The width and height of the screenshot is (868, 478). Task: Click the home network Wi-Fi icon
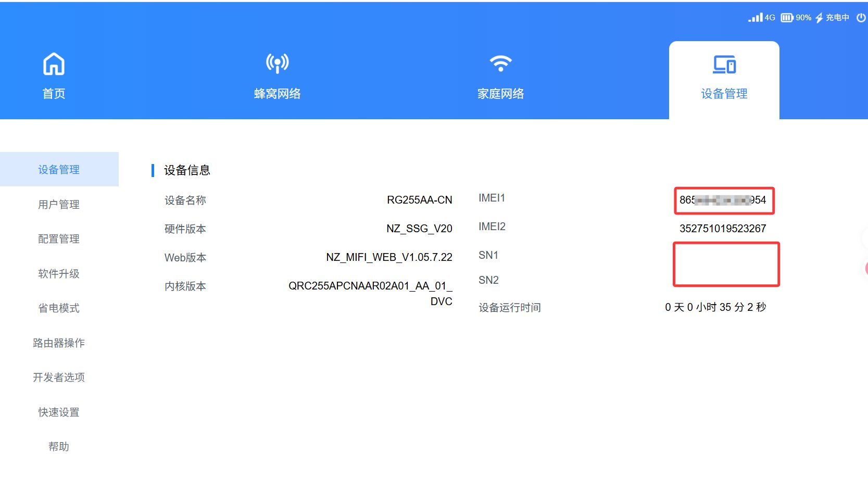click(x=500, y=64)
